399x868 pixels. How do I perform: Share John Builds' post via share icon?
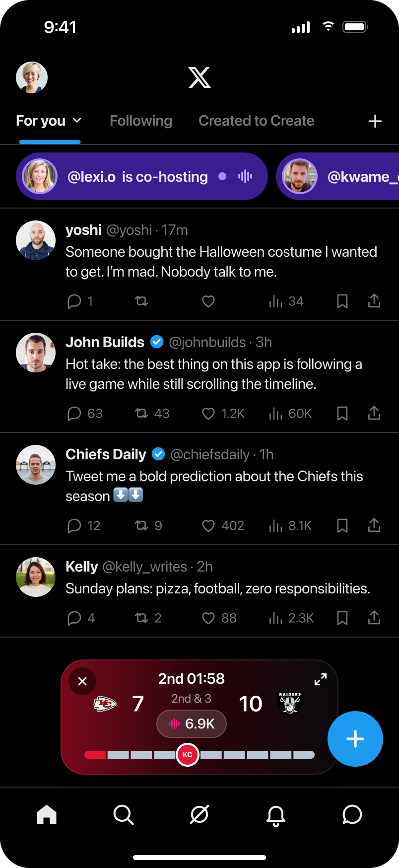(x=374, y=413)
